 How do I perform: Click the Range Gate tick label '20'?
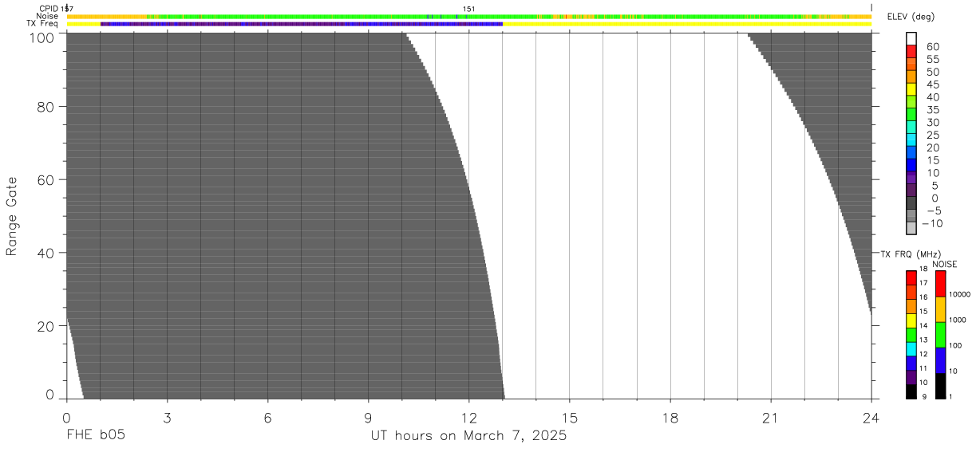[45, 326]
